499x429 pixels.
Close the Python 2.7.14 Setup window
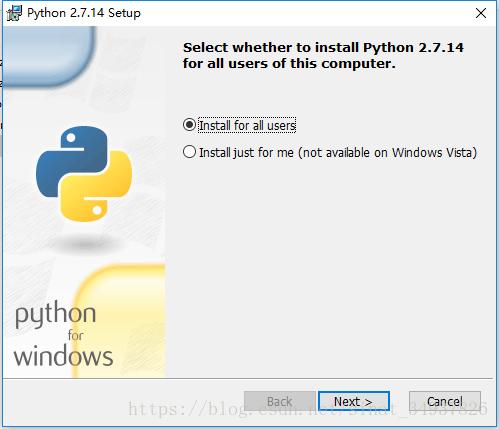tap(481, 13)
